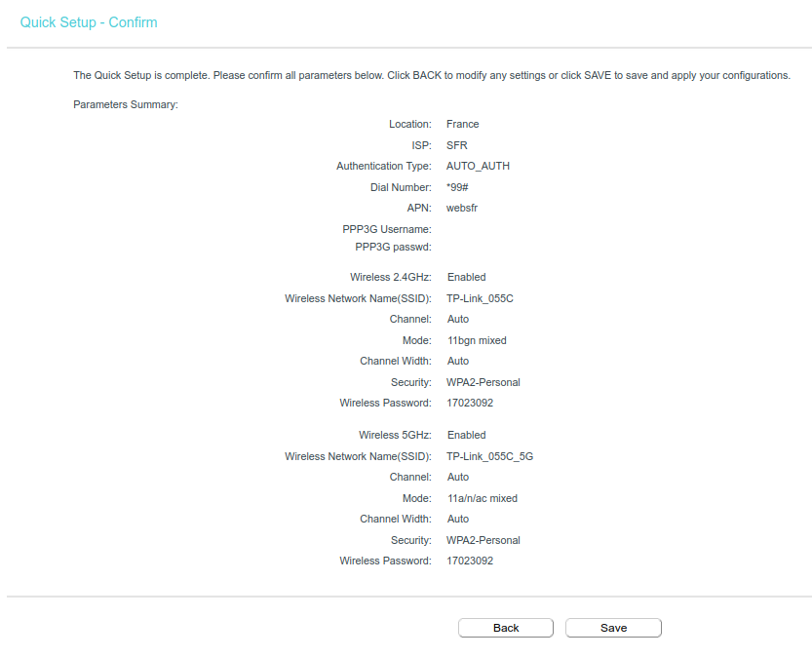812x658 pixels.
Task: Select the SSID value TP-Link_055C
Action: point(480,298)
